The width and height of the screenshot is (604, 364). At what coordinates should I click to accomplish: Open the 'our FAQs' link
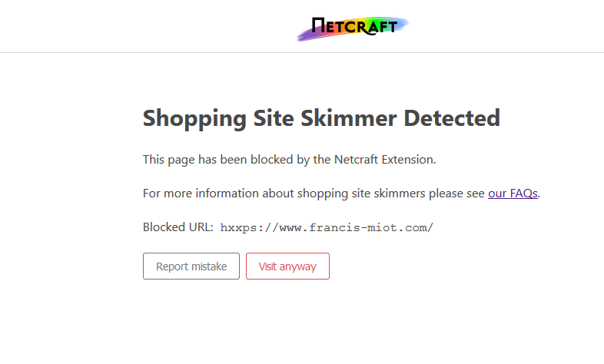[513, 194]
